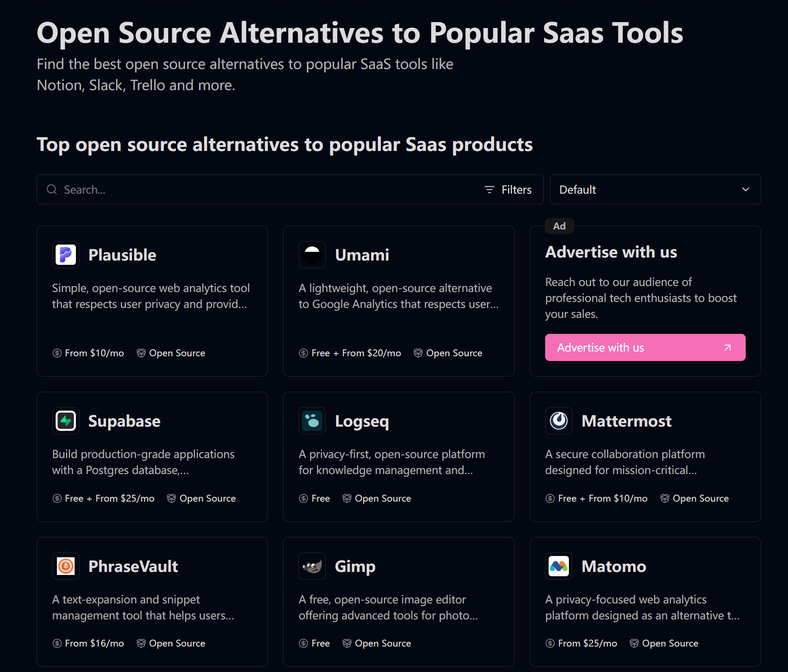Viewport: 788px width, 672px height.
Task: Click the Umami logo icon
Action: [x=312, y=255]
